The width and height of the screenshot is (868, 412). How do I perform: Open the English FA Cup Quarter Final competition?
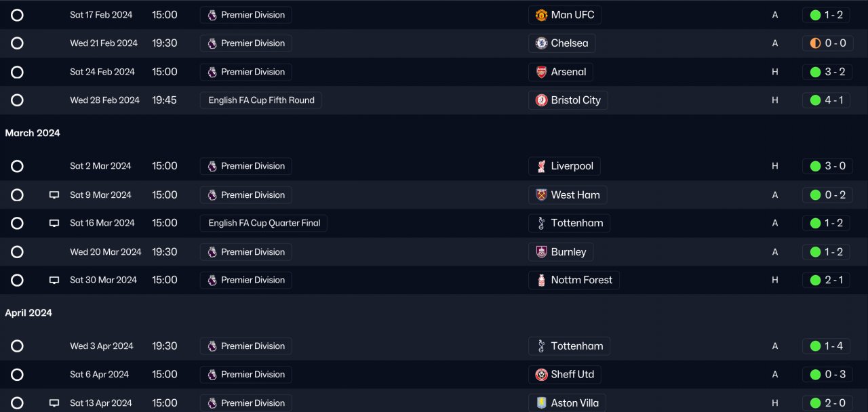[264, 223]
